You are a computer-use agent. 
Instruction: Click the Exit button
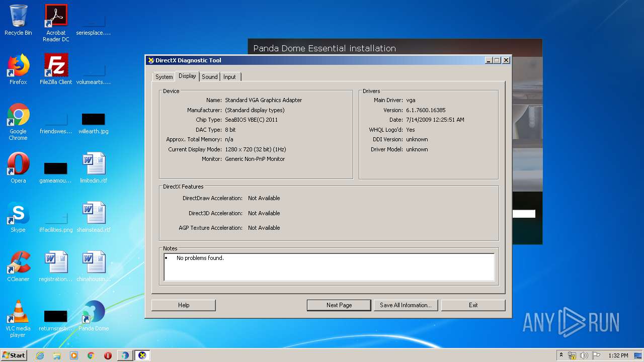click(473, 305)
